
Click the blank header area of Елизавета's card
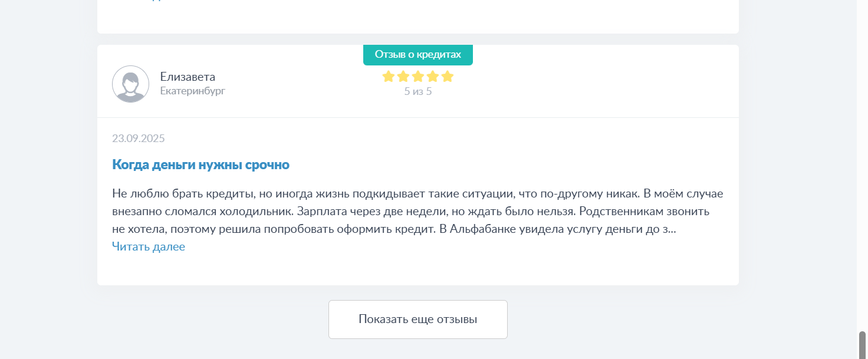point(590,83)
